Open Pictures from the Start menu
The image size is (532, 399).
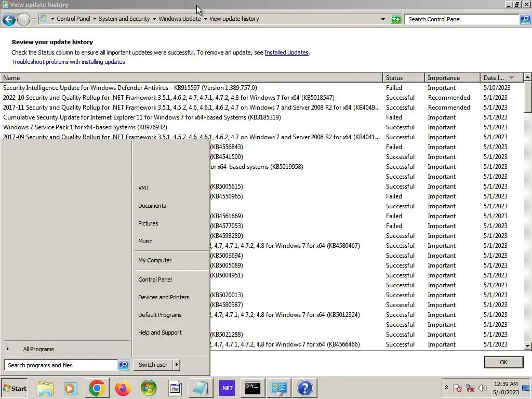[170, 223]
